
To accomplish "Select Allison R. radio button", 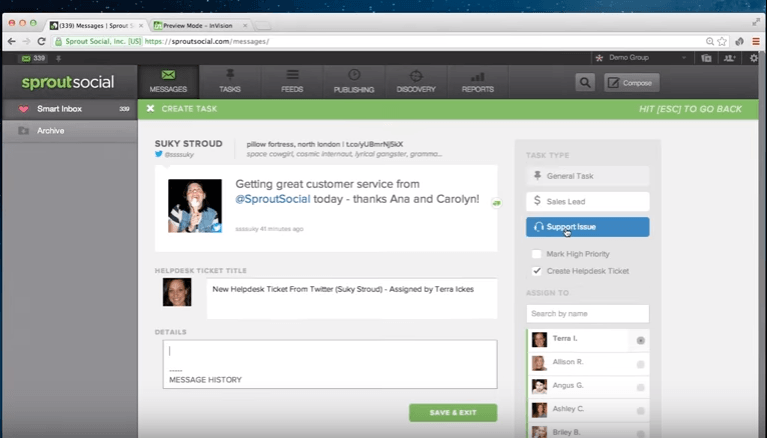I will (x=640, y=364).
